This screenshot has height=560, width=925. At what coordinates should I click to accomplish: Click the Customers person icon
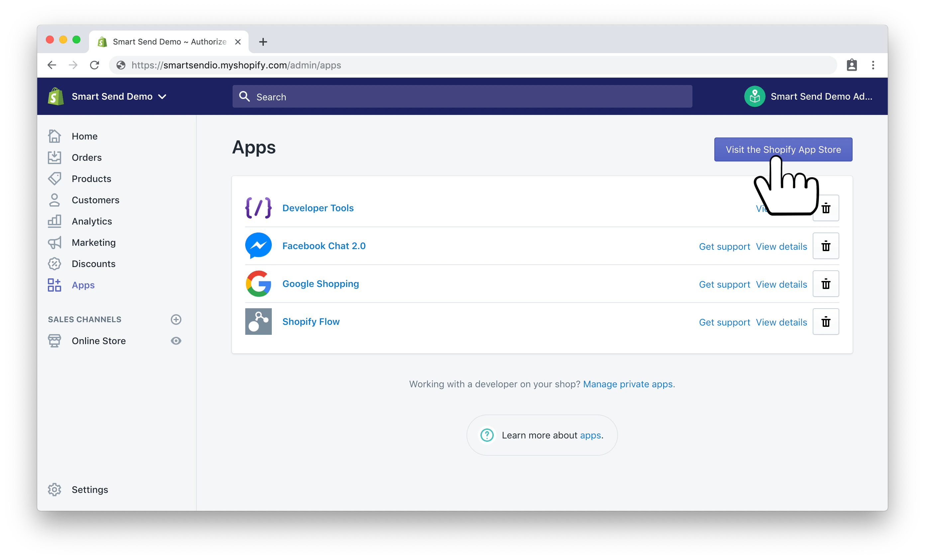click(x=54, y=200)
